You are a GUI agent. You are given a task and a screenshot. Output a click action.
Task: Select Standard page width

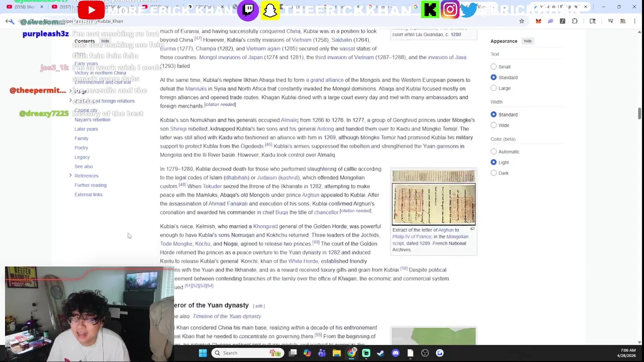tap(494, 115)
